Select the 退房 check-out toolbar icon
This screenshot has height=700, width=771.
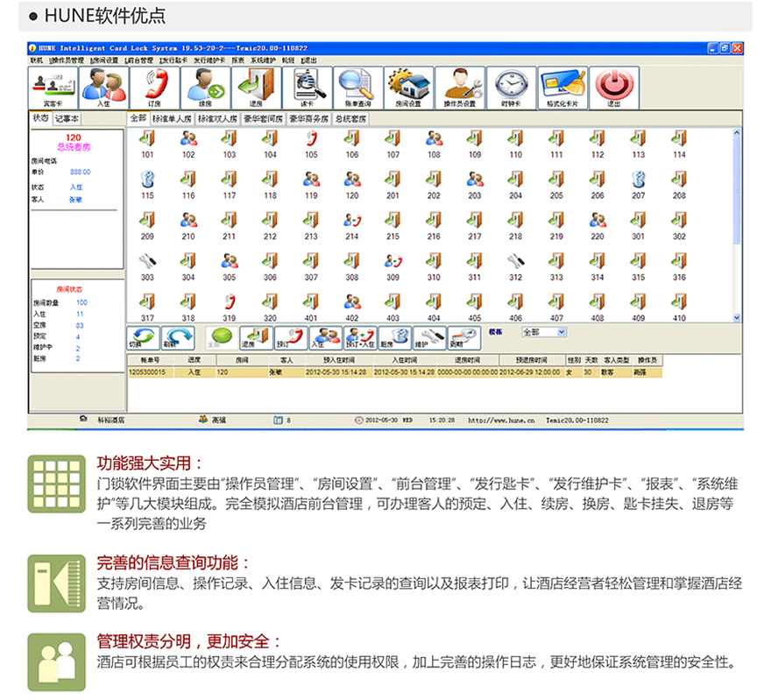coord(256,88)
